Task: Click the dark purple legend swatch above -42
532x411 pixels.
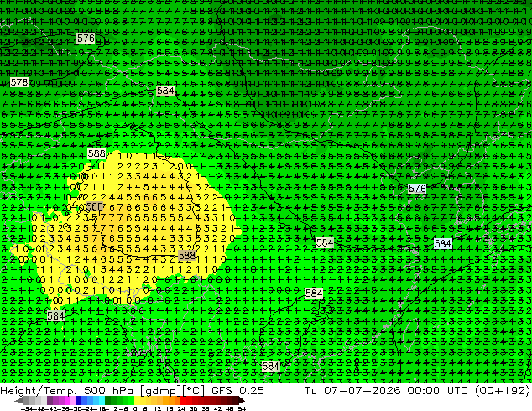Action: [50, 400]
